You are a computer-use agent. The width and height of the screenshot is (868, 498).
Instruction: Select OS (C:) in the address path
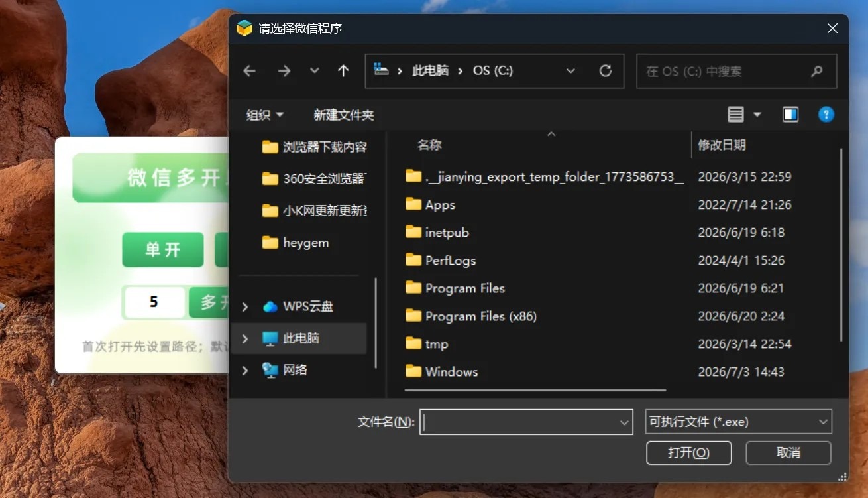(493, 71)
